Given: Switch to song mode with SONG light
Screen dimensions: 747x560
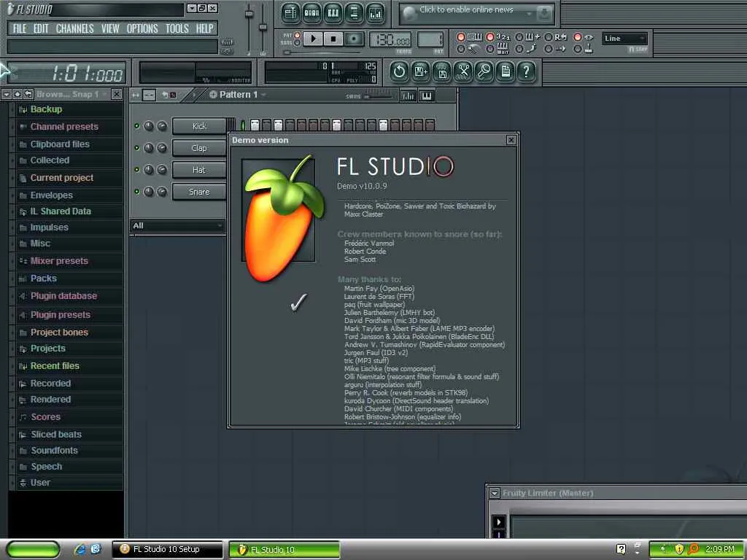Looking at the screenshot, I should tap(298, 43).
